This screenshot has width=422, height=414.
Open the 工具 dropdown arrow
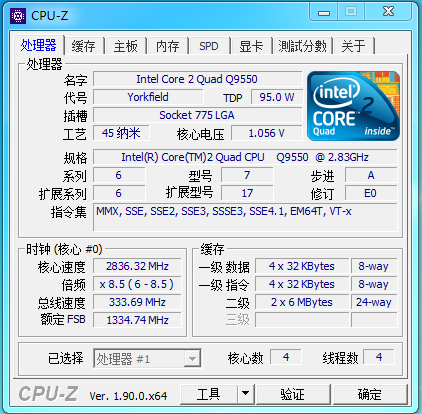point(246,394)
